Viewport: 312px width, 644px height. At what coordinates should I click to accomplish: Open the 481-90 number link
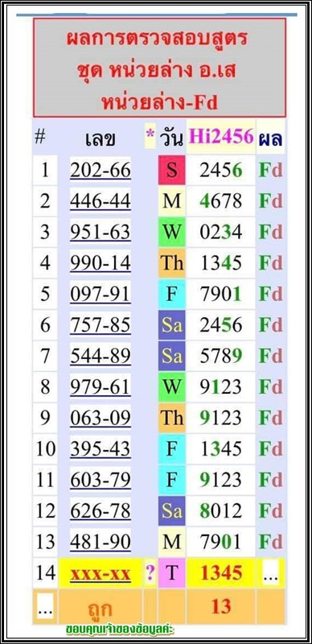(101, 542)
